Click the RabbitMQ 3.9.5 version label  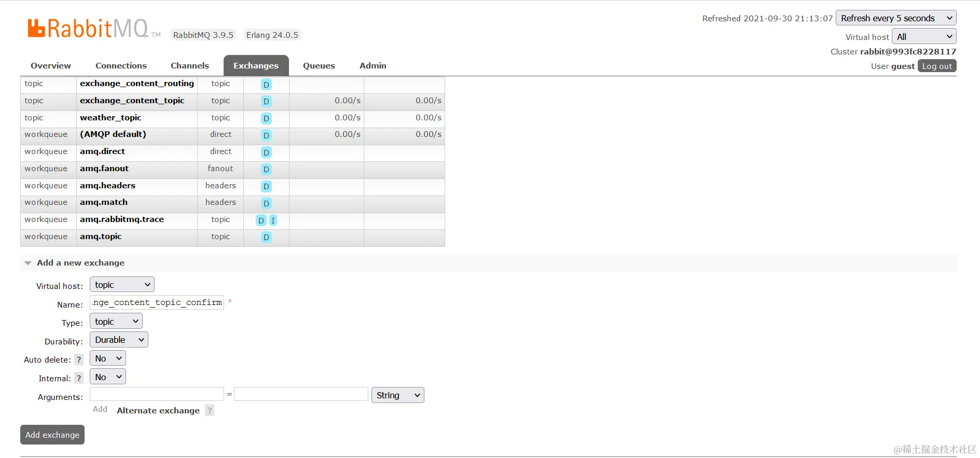click(x=203, y=35)
